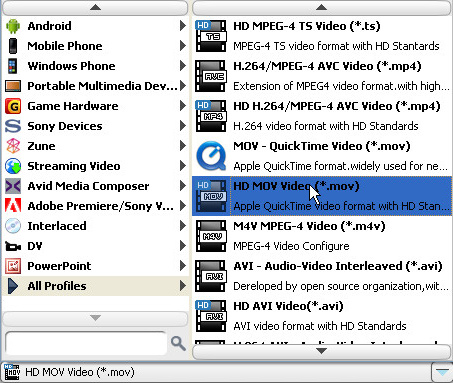Expand the Streaming Video submenu arrow

tap(183, 166)
